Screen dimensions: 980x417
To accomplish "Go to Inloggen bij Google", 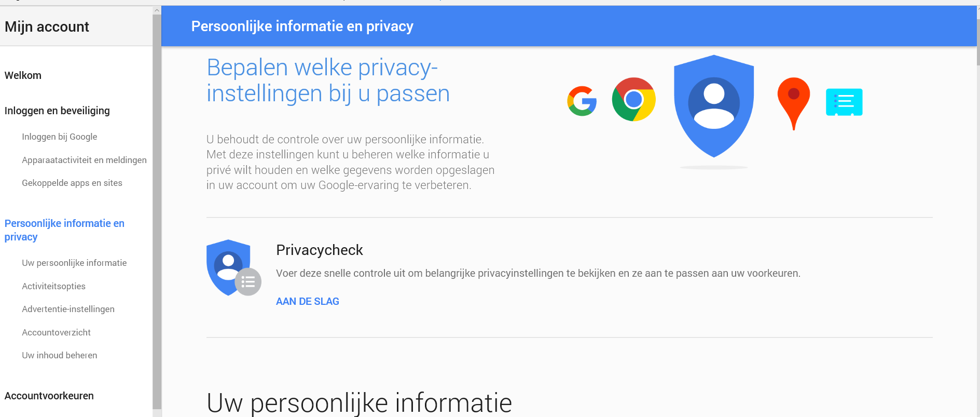I will 60,137.
